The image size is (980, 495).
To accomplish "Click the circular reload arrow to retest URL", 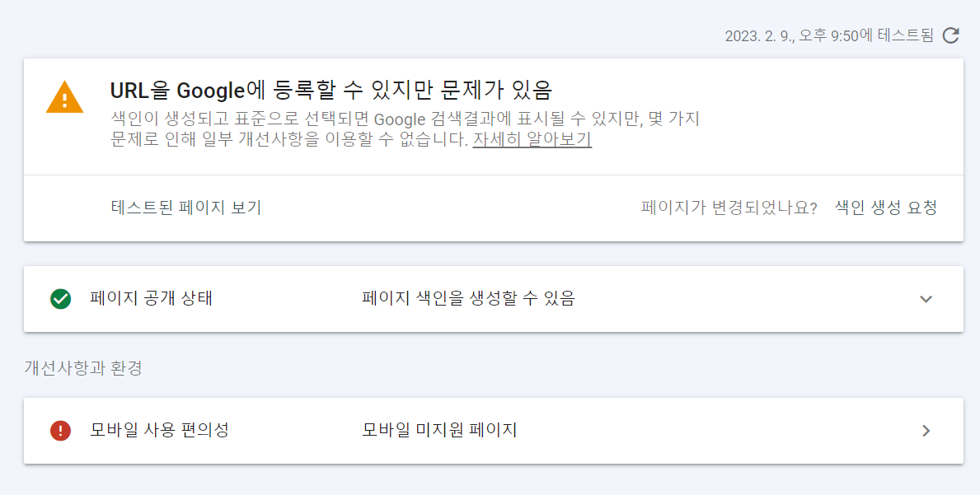I will point(952,35).
